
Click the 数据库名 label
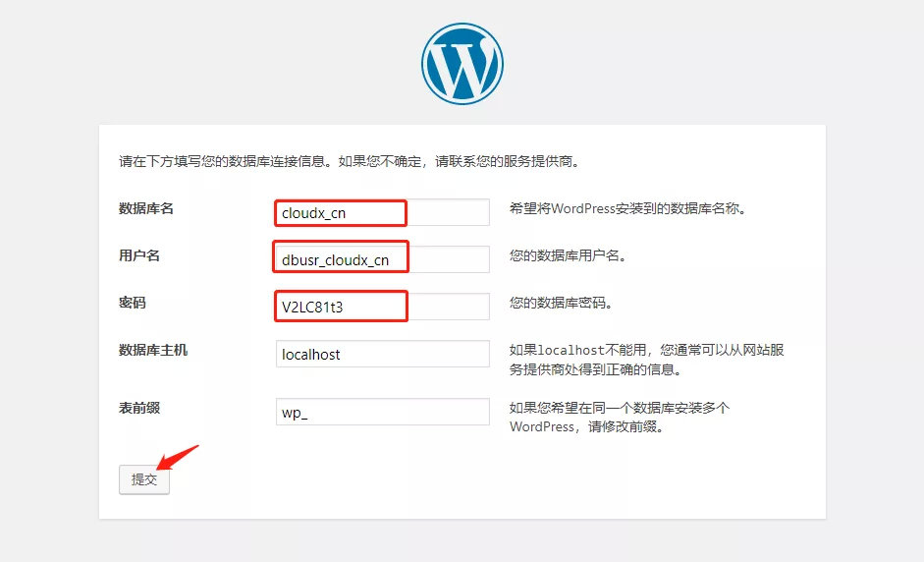tap(146, 208)
